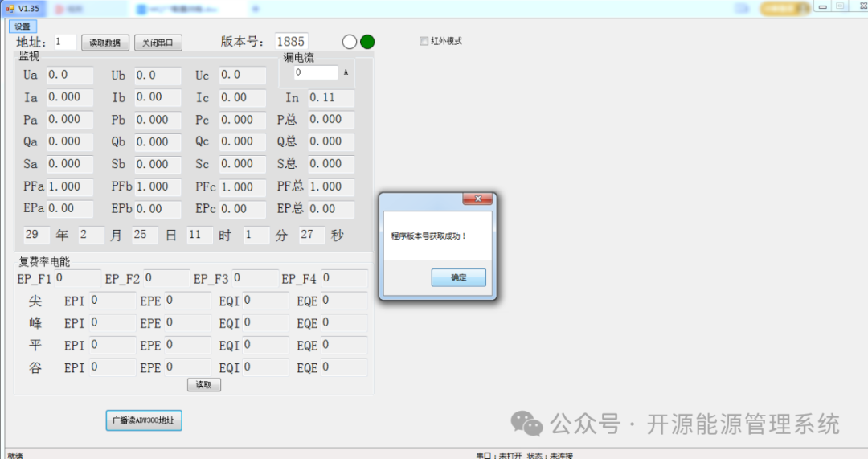The height and width of the screenshot is (459, 868).
Task: Click the Sc apparent power field
Action: pos(243,165)
